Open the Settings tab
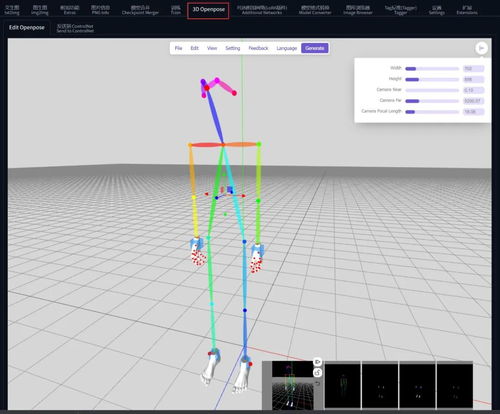The height and width of the screenshot is (414, 500). tap(437, 10)
